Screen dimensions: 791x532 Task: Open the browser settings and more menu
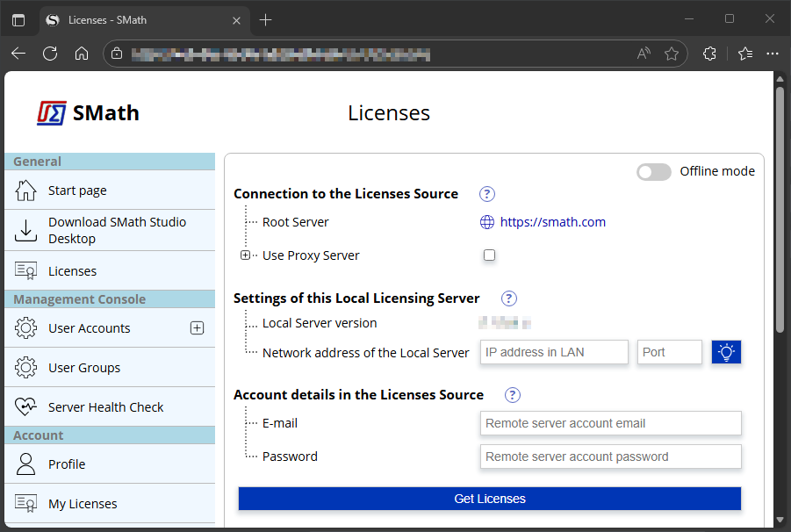click(x=773, y=54)
